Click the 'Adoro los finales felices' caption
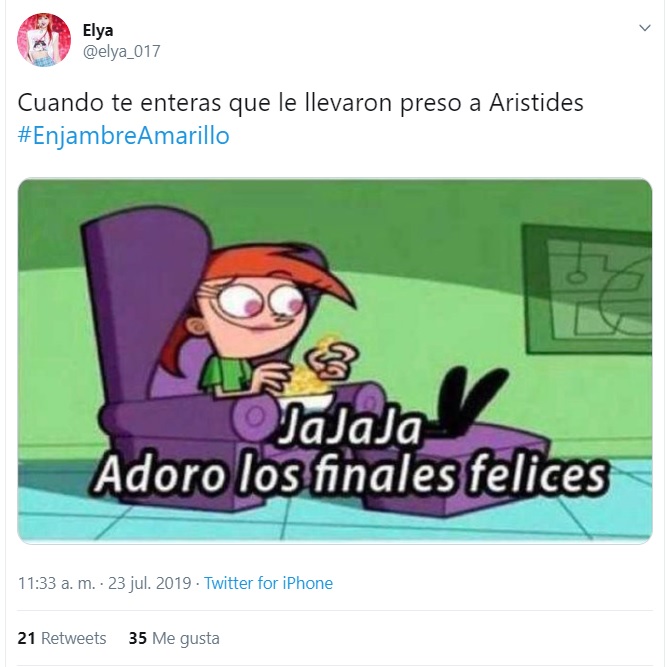Image resolution: width=671 pixels, height=667 pixels. tap(350, 475)
